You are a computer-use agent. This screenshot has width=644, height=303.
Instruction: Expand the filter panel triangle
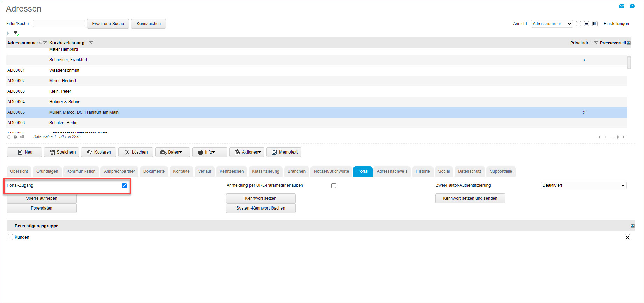coord(8,33)
